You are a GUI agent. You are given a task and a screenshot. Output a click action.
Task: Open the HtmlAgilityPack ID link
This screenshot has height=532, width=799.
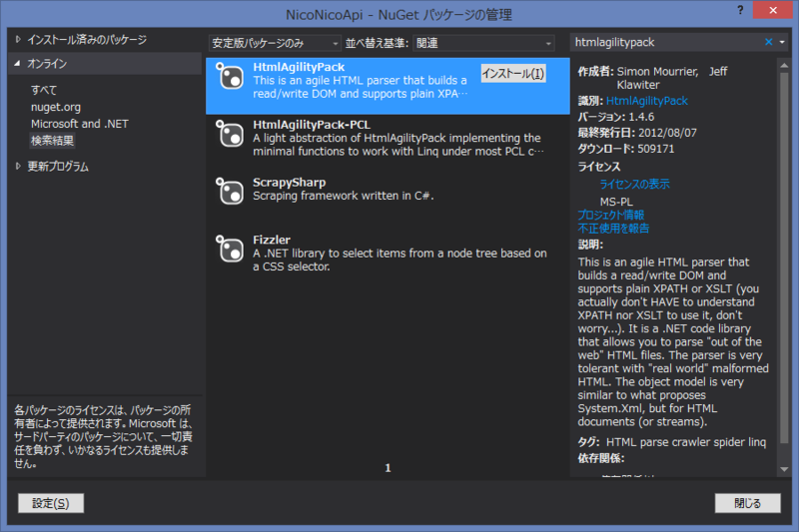click(x=646, y=101)
